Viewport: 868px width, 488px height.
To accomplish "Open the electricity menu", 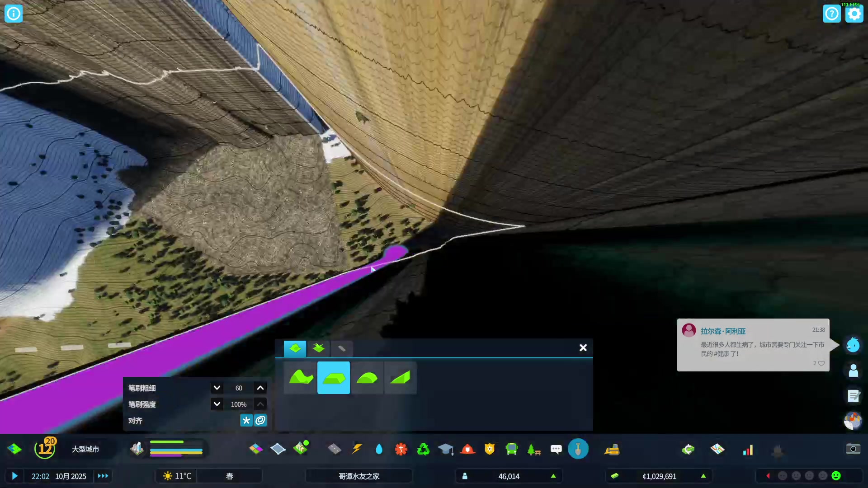I will click(357, 449).
